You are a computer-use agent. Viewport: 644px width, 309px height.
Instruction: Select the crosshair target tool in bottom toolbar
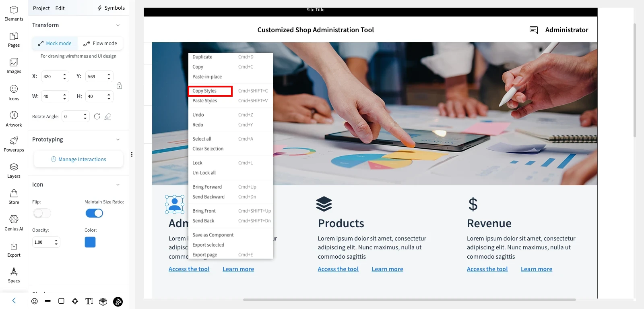(x=75, y=301)
